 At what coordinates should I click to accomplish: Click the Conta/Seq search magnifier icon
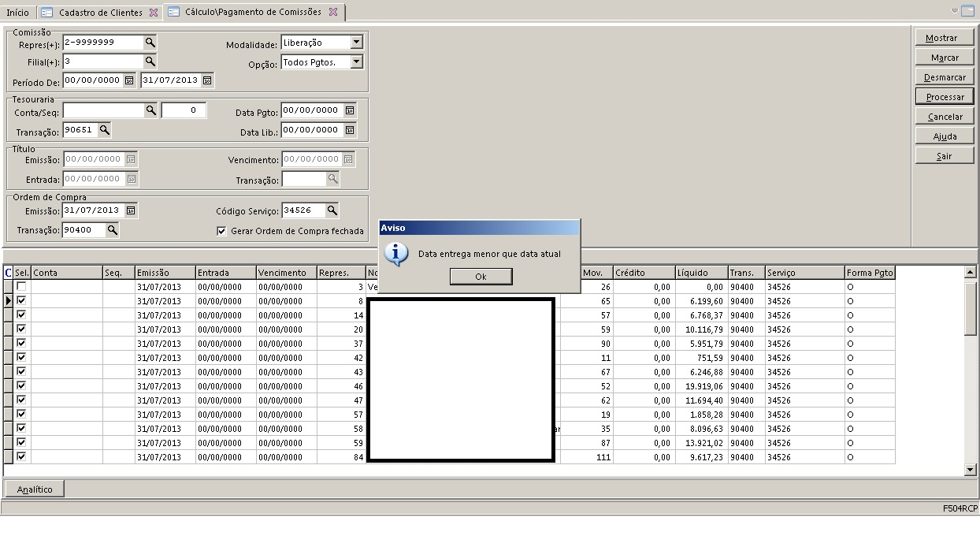point(151,110)
